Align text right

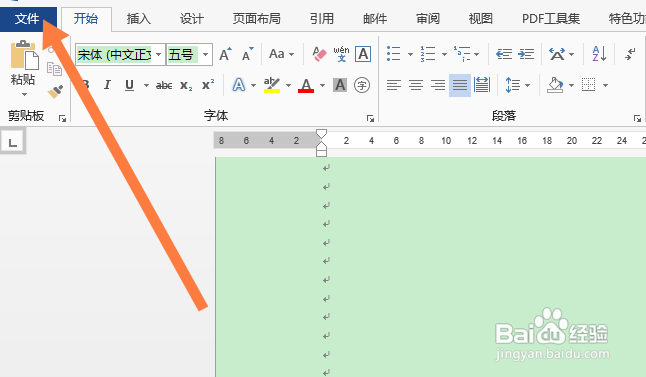[438, 85]
